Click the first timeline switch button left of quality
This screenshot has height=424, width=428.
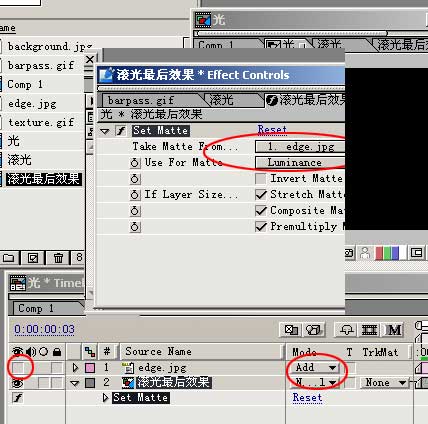pyautogui.click(x=291, y=330)
